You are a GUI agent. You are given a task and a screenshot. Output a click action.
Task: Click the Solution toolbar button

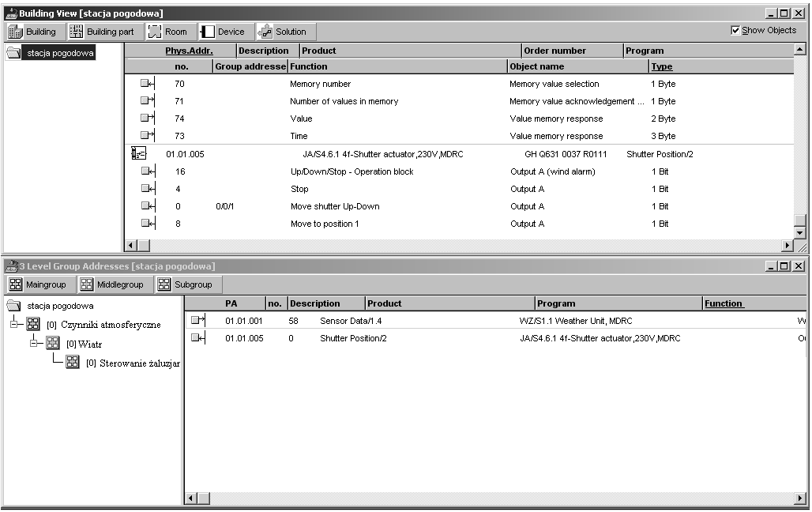pos(285,32)
